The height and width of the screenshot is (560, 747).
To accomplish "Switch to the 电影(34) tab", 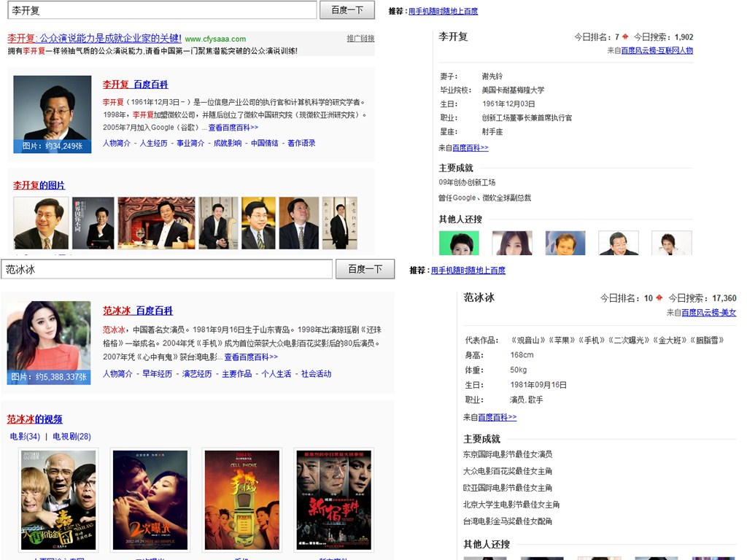I will coord(25,437).
